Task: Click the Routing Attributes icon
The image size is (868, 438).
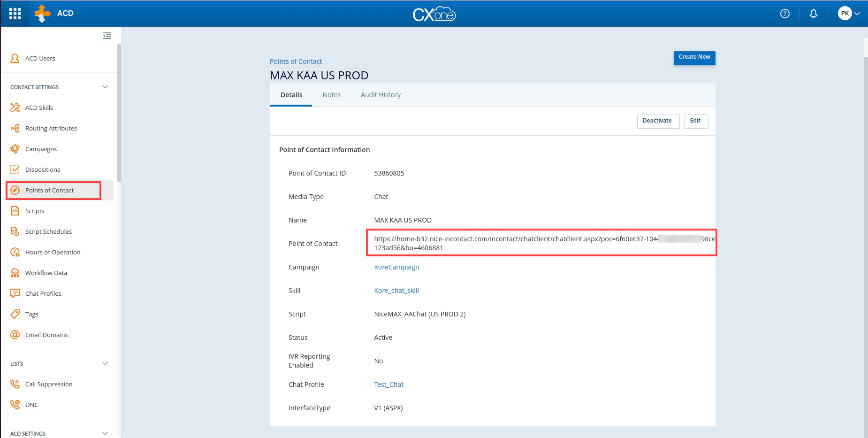Action: coord(15,128)
